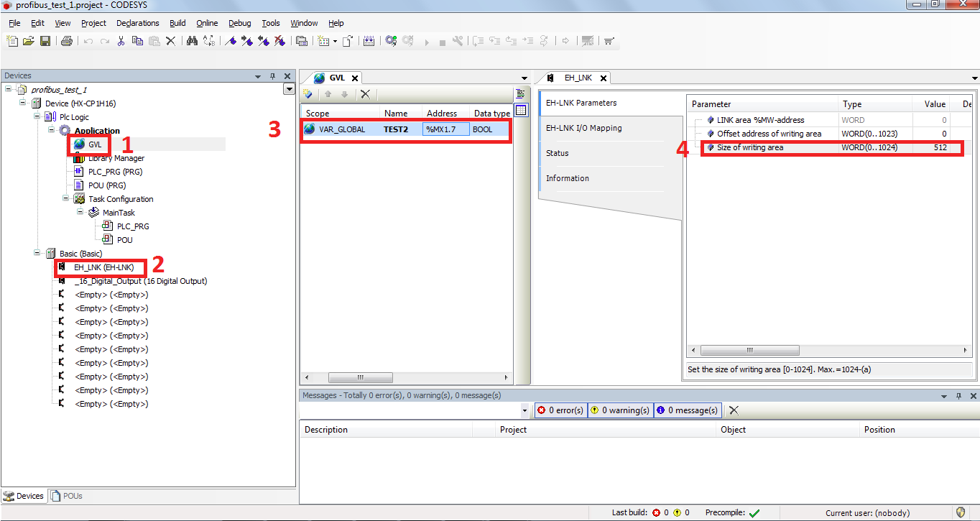The image size is (980, 521).
Task: Click the yellow warning icon in Messages filter
Action: tap(594, 410)
